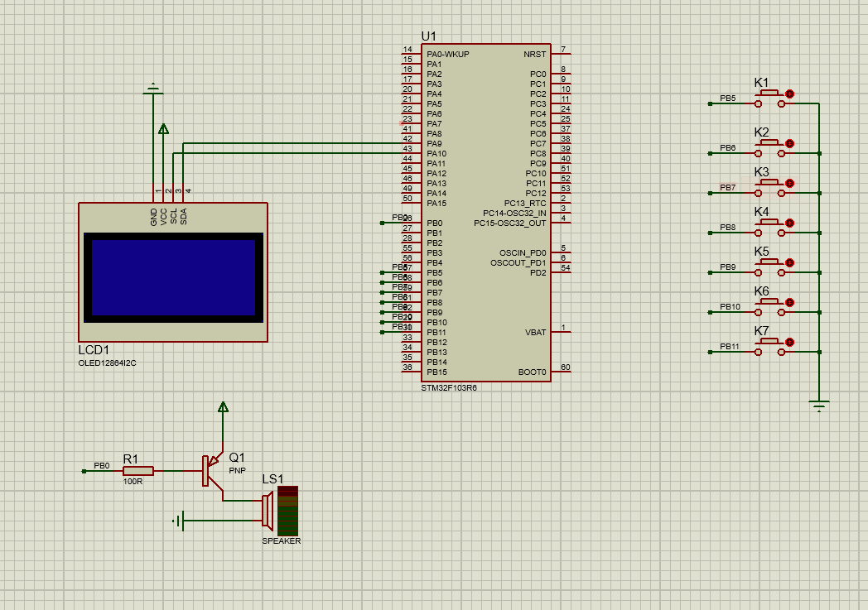Select ground symbol above the OLED GND pin

153,89
